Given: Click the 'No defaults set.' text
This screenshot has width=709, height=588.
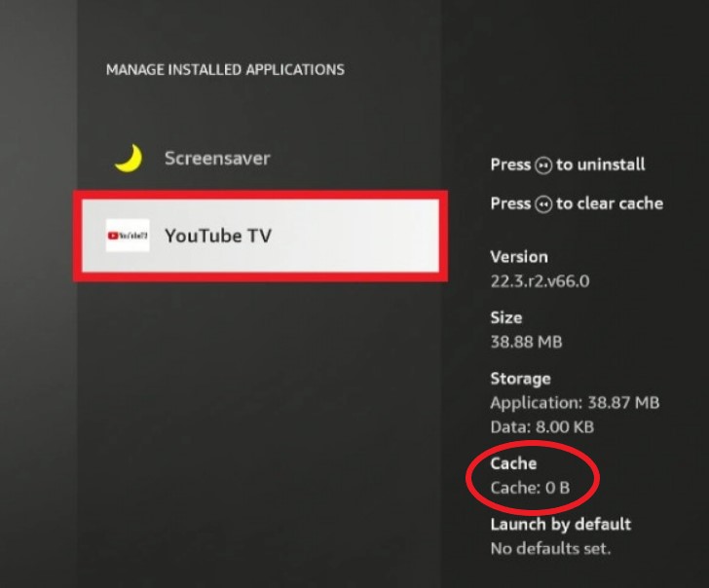Looking at the screenshot, I should pos(551,549).
